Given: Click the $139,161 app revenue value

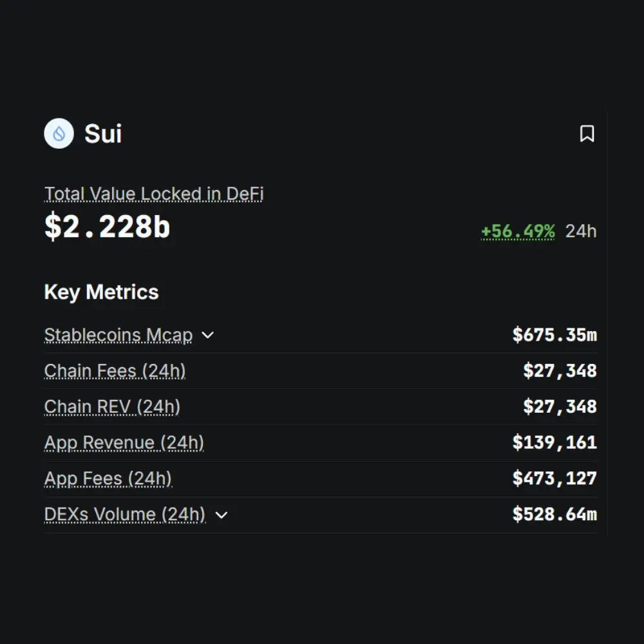Looking at the screenshot, I should click(554, 442).
